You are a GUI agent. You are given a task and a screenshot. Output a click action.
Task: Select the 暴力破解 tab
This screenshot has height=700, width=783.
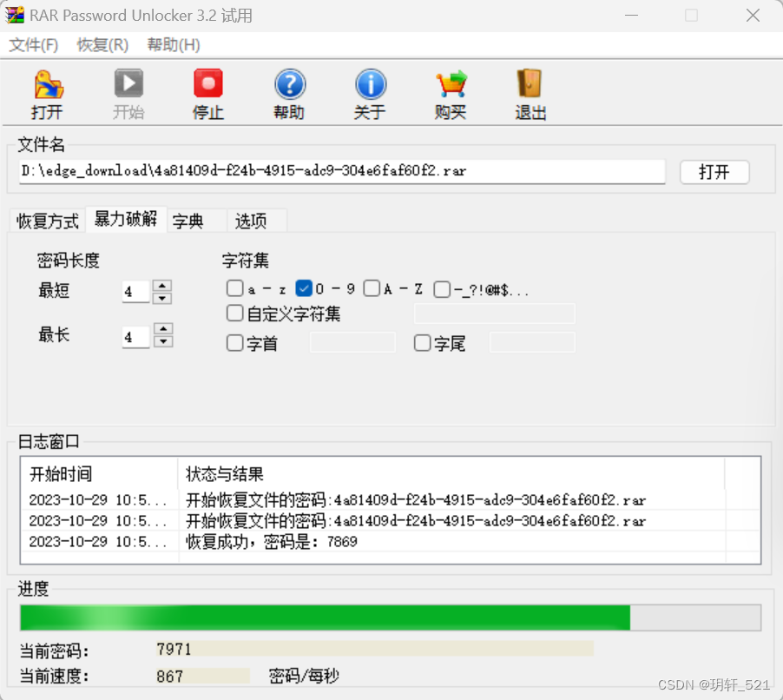[x=126, y=219]
